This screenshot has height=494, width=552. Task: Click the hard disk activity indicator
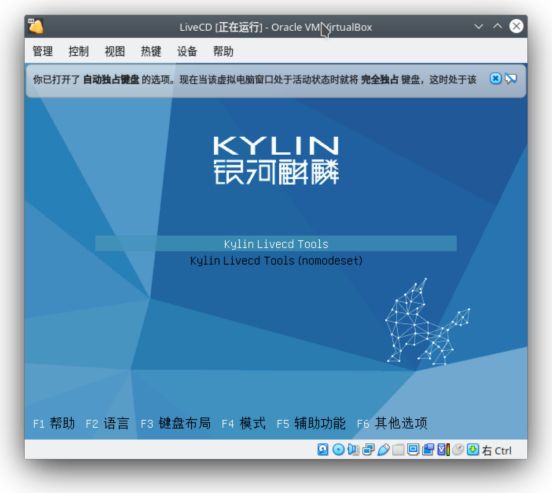point(323,450)
